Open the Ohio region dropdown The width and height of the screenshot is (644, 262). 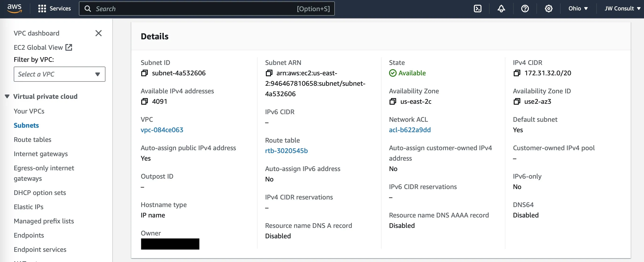pos(577,8)
